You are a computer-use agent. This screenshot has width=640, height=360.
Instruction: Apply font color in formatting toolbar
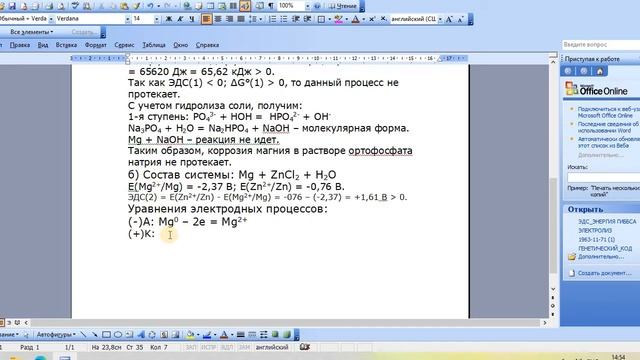(356, 19)
